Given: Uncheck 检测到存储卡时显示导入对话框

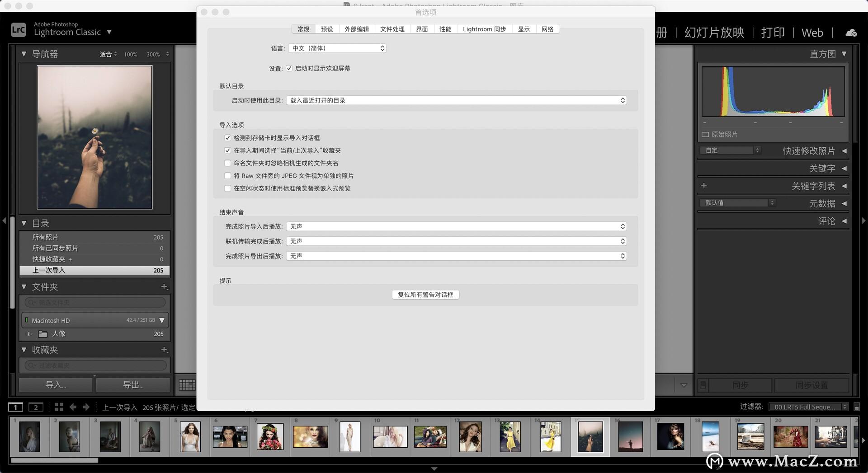Looking at the screenshot, I should pos(227,138).
